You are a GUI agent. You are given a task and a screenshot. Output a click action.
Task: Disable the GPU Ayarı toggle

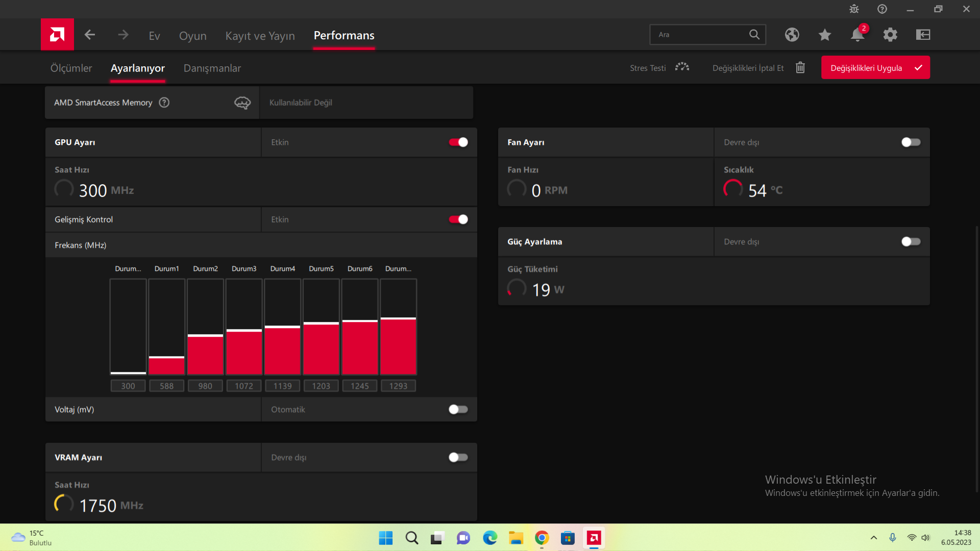pos(458,142)
